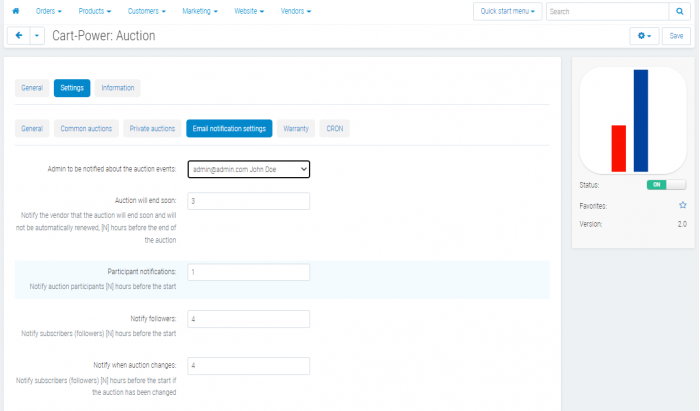Screen dimensions: 700x411
Task: Switch to the CRON tab
Action: [x=334, y=129]
